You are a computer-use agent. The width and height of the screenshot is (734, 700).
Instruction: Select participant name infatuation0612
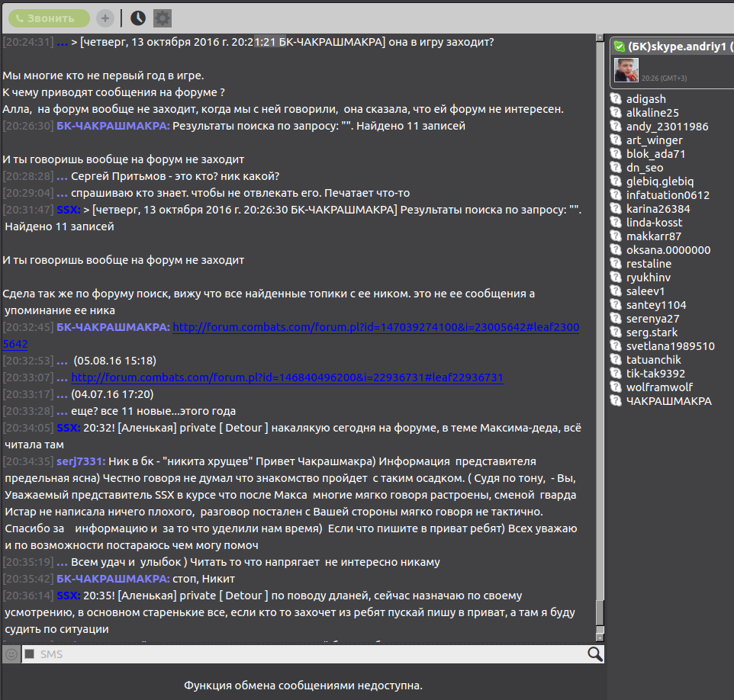(668, 195)
